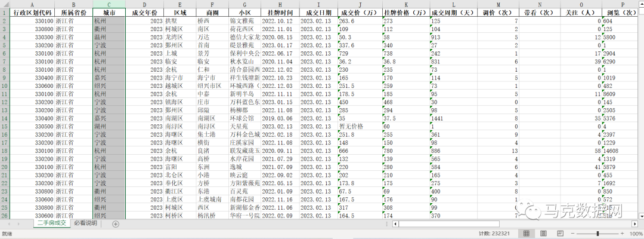
Task: Click the select-all corner box
Action: (x=5, y=4)
